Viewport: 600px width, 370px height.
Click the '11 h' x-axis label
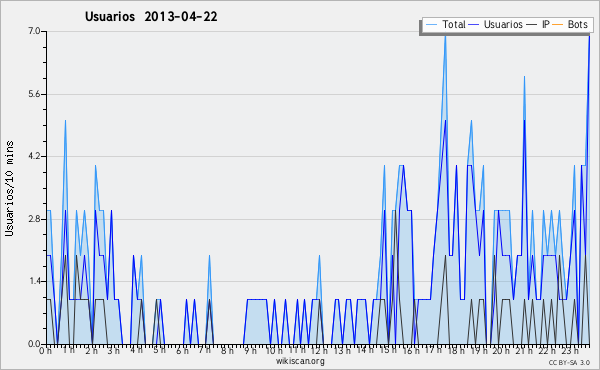tap(297, 350)
